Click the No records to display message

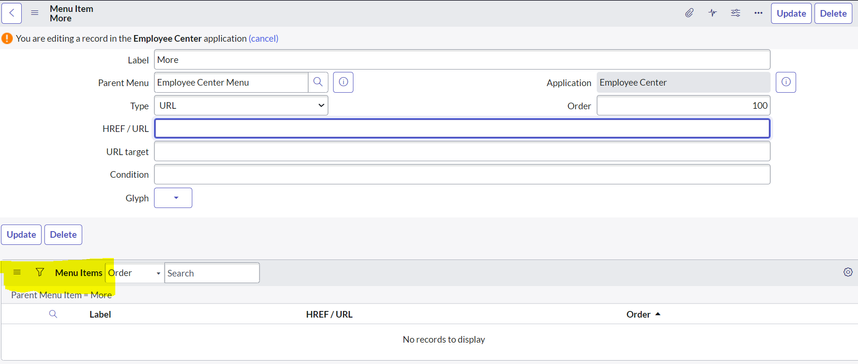[x=444, y=339]
